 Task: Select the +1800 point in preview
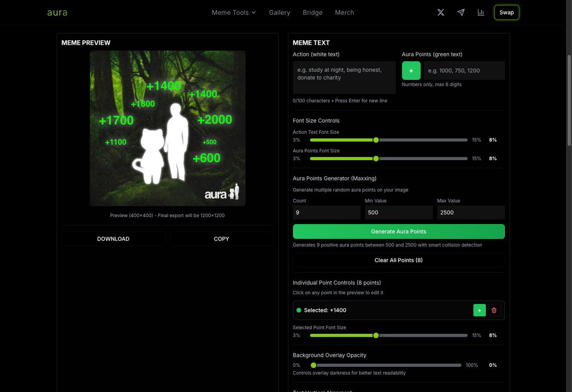coord(143,104)
